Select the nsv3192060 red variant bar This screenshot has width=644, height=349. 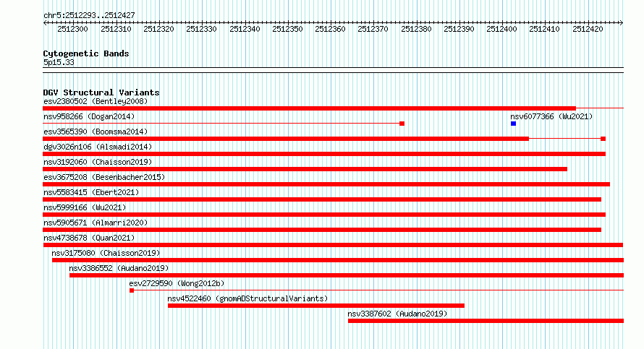305,169
